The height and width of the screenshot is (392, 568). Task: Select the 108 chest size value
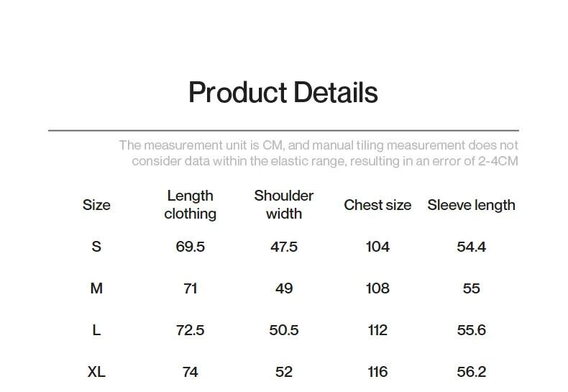tap(377, 288)
